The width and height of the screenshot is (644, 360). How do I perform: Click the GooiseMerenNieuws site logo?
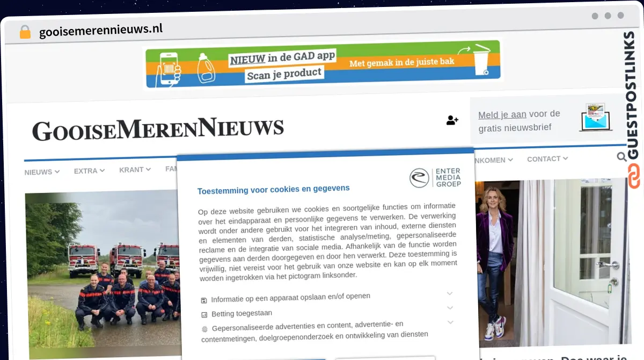tap(158, 129)
